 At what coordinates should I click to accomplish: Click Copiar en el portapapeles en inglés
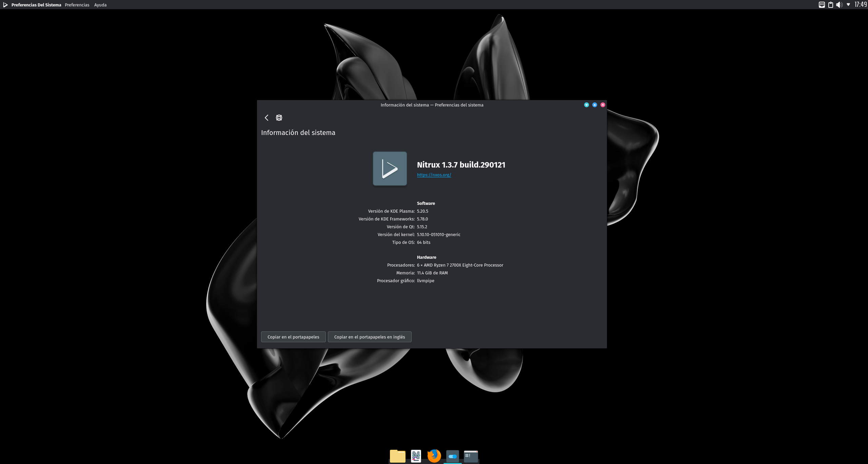[x=370, y=337]
